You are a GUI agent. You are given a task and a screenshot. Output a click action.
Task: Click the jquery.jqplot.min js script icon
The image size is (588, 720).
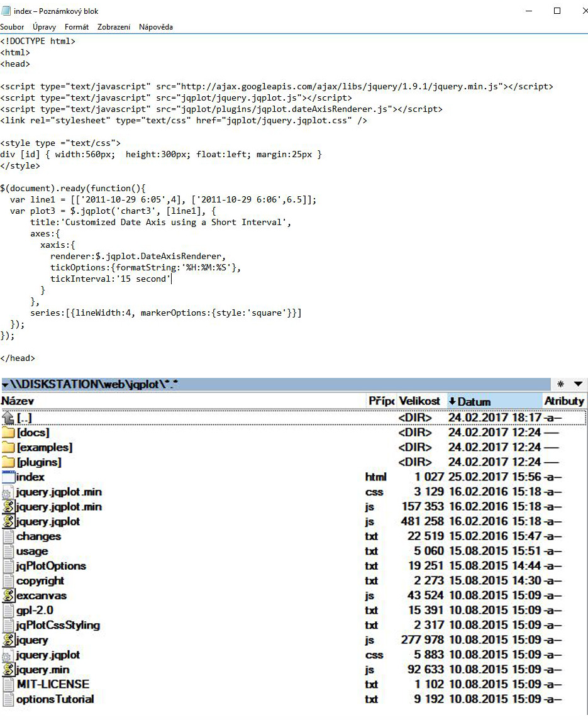(8, 507)
